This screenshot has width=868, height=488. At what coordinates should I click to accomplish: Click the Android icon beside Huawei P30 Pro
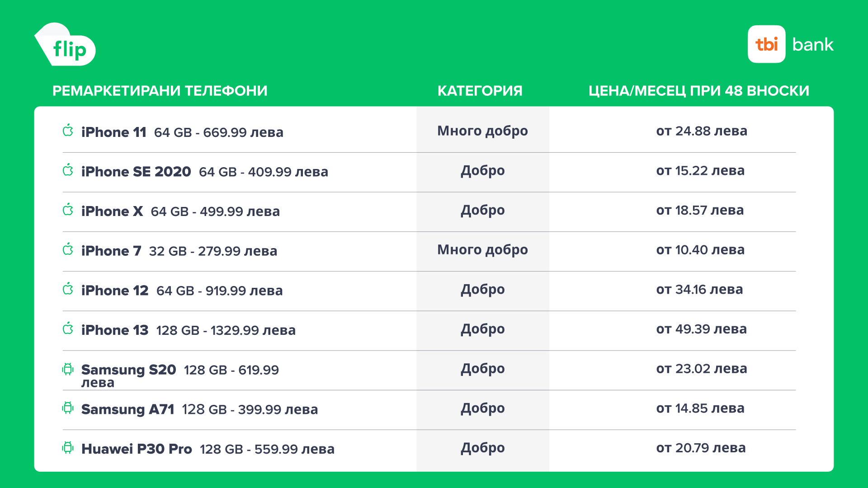coord(68,448)
